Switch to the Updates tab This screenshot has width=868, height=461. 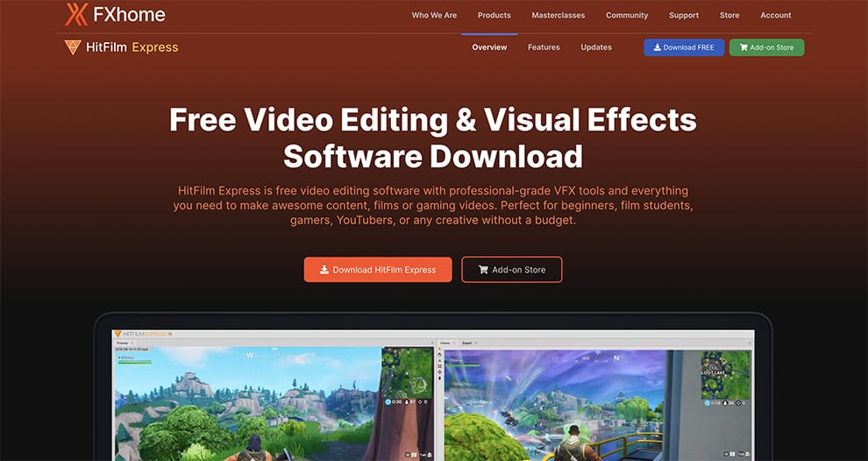pos(596,47)
